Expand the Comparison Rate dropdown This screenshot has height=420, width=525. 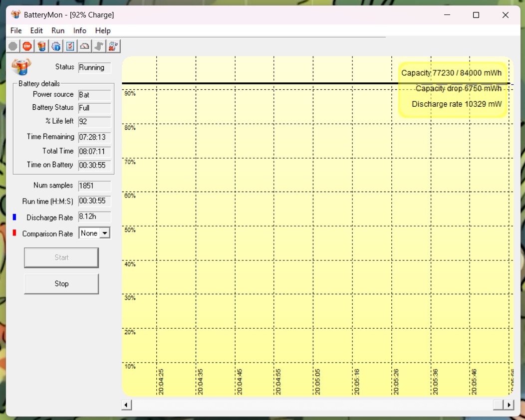104,233
